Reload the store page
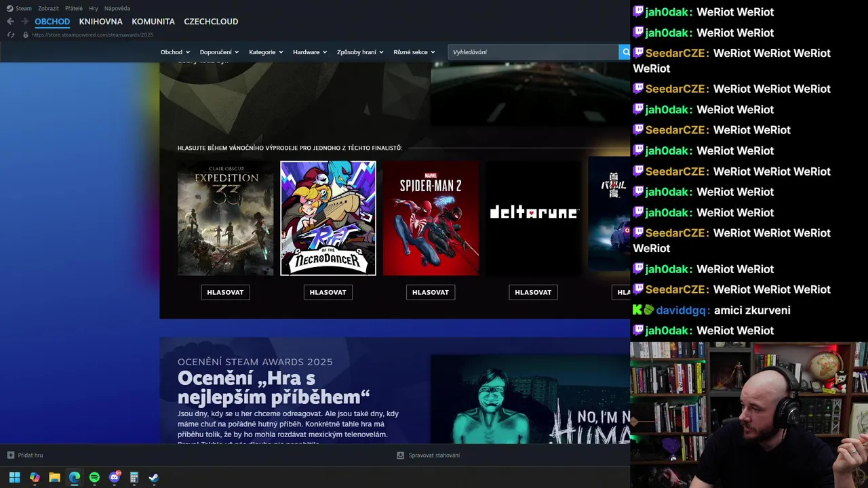The image size is (868, 488). click(10, 35)
